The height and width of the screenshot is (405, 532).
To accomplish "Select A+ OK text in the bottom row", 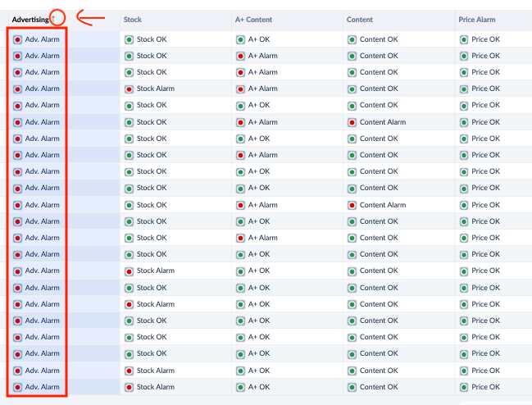I will click(259, 387).
